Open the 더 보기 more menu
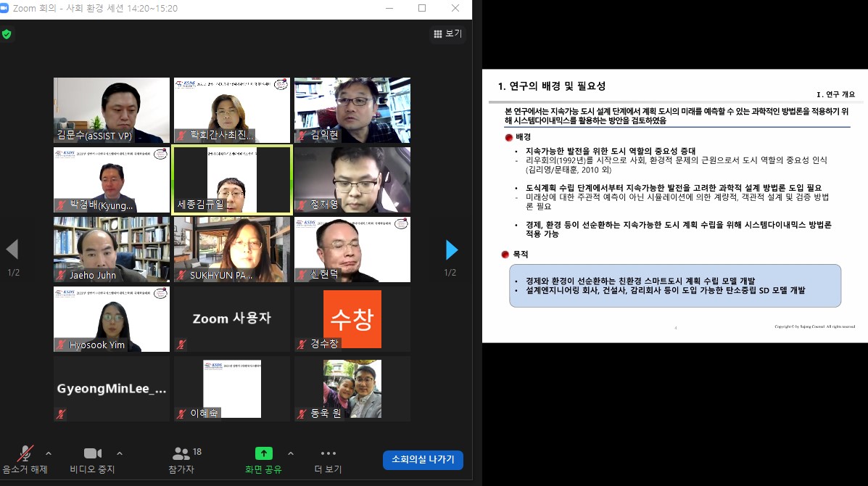This screenshot has height=486, width=868. tap(328, 457)
